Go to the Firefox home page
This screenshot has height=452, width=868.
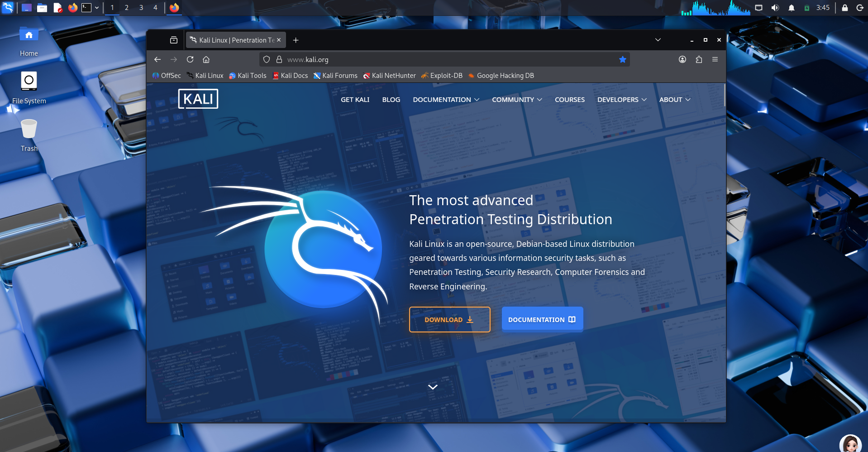tap(206, 59)
